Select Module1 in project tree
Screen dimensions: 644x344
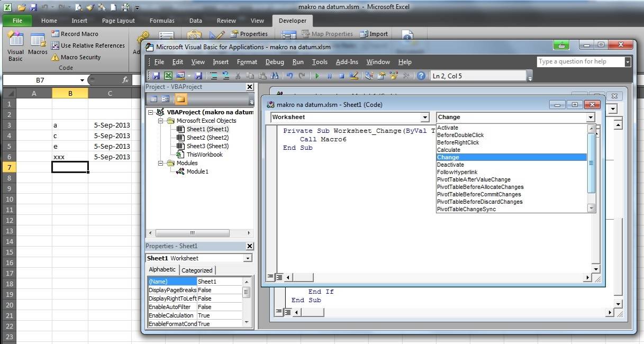[197, 171]
